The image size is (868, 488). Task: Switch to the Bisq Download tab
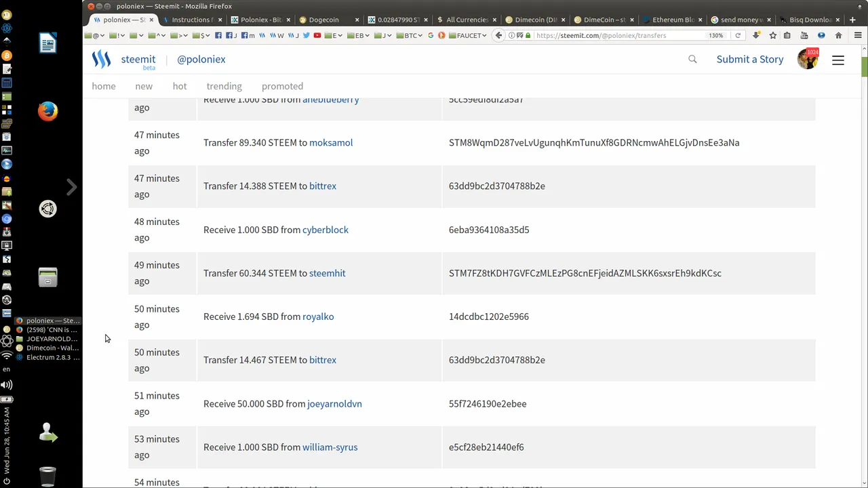pos(808,20)
